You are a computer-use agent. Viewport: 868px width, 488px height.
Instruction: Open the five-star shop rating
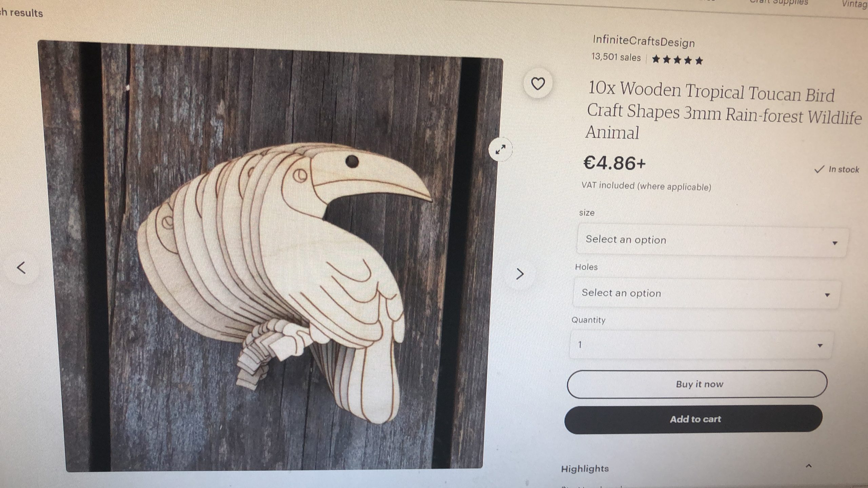click(677, 60)
